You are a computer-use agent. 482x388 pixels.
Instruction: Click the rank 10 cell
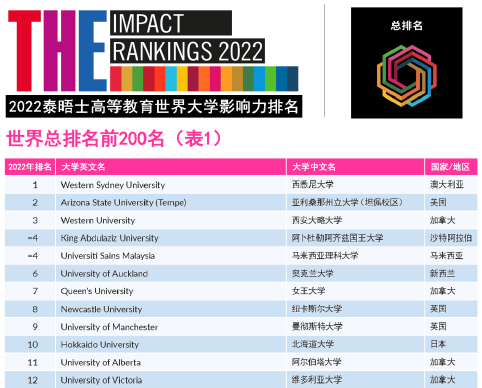pyautogui.click(x=30, y=345)
